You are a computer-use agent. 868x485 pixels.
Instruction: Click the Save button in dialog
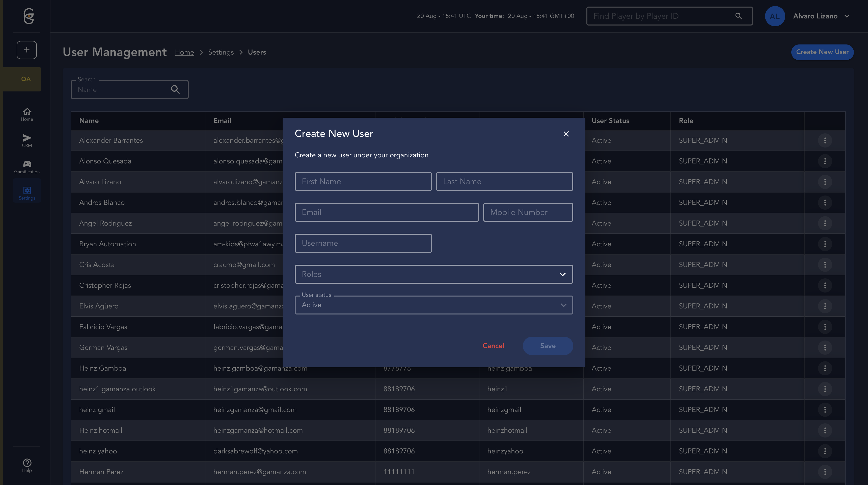548,346
